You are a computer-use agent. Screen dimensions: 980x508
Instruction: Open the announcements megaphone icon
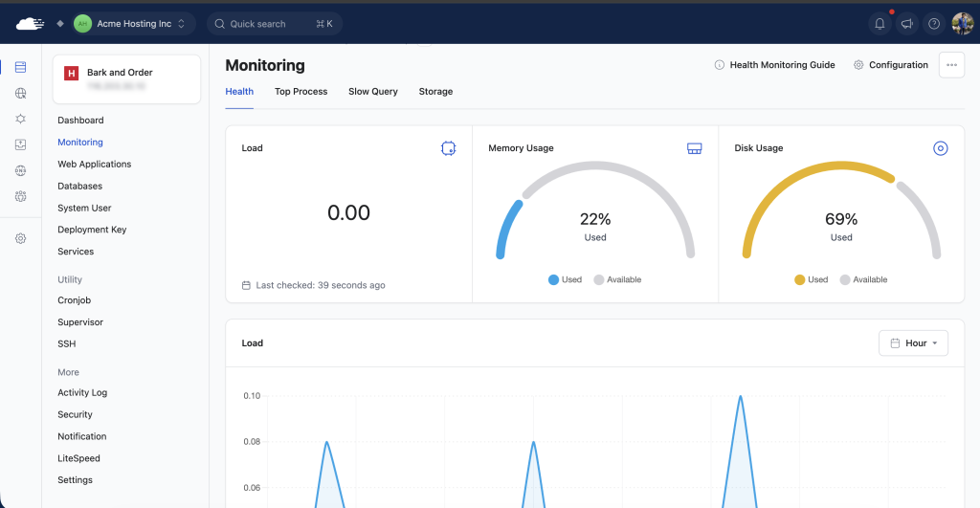[x=907, y=24]
